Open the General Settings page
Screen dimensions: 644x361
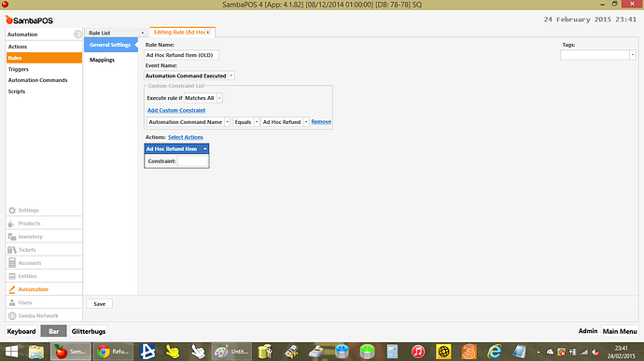coord(110,45)
